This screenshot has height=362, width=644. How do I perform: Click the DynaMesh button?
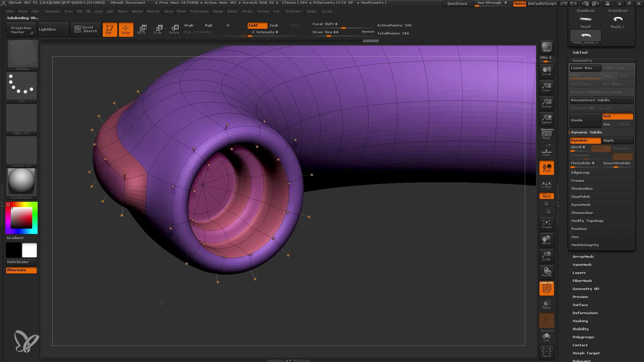click(580, 205)
